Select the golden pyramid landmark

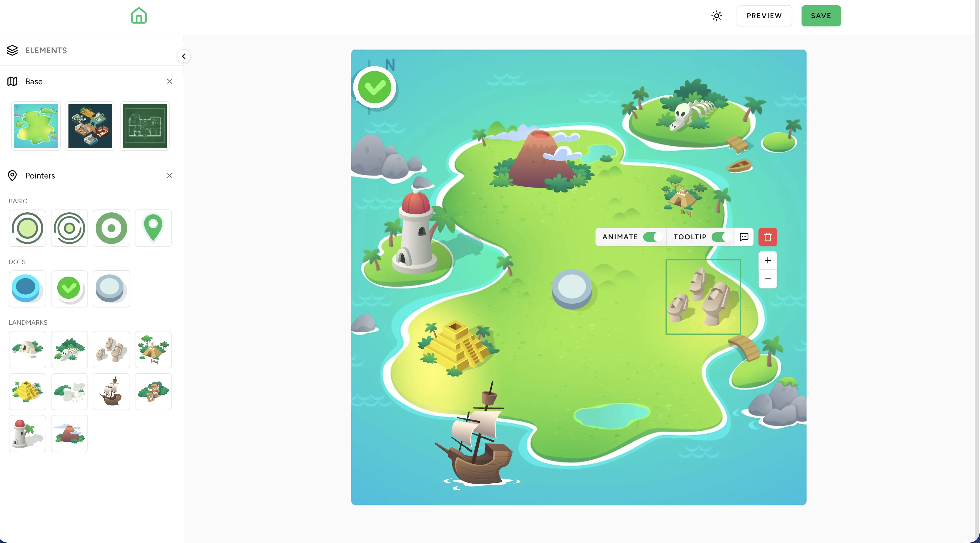pos(27,391)
